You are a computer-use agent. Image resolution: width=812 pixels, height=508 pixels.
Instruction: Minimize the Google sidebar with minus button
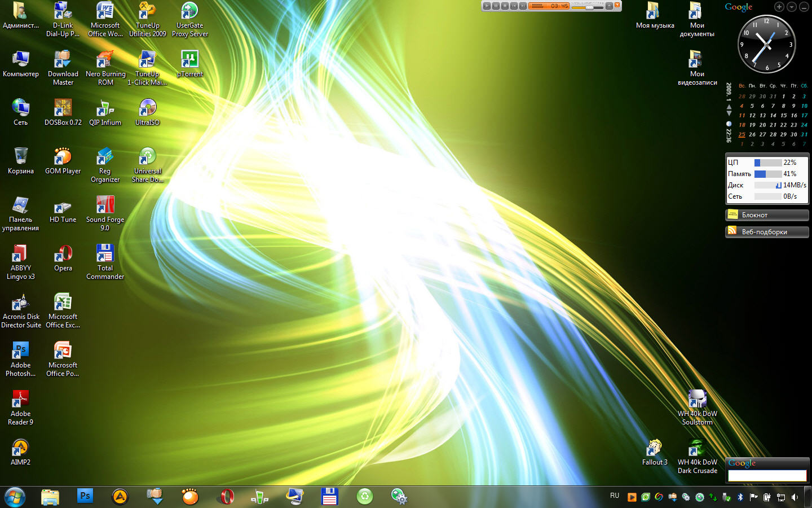tap(804, 7)
